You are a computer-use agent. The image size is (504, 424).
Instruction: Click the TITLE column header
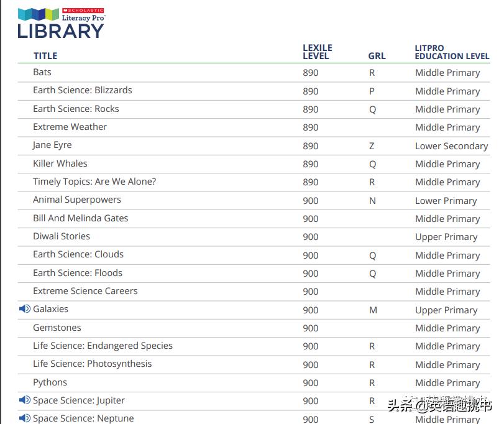click(x=45, y=56)
